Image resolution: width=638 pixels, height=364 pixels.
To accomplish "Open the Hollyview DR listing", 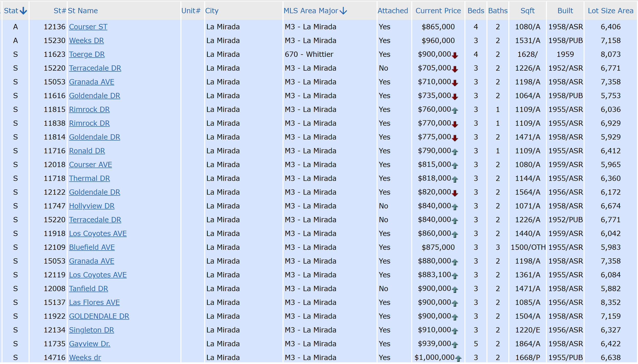I will tap(92, 206).
